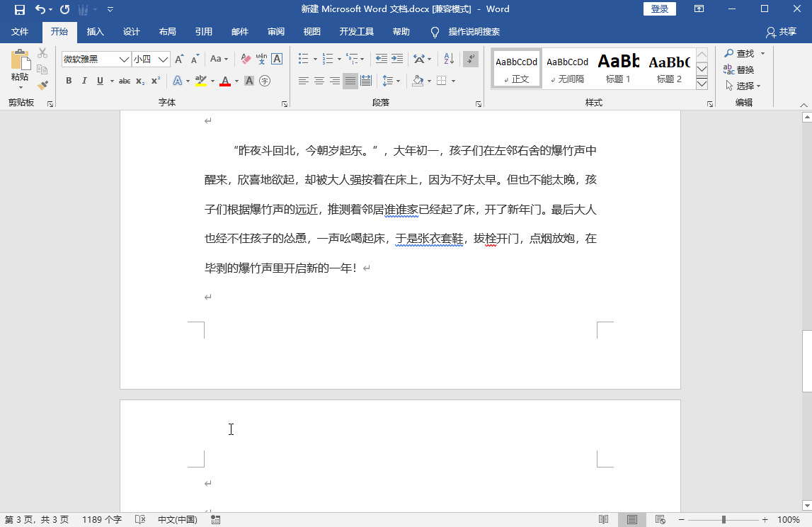Click the zoom slider handle
The height and width of the screenshot is (527, 812).
pyautogui.click(x=724, y=519)
